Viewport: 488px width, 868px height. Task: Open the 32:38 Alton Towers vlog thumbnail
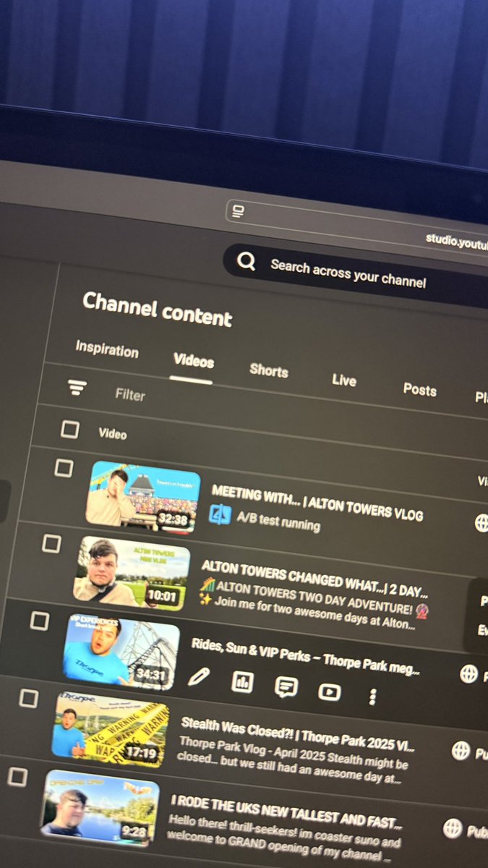[142, 497]
